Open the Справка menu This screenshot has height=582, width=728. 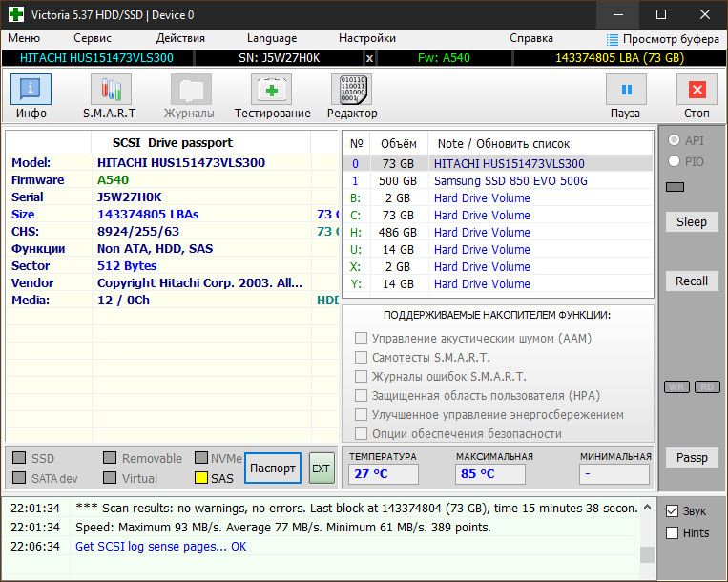click(x=531, y=38)
